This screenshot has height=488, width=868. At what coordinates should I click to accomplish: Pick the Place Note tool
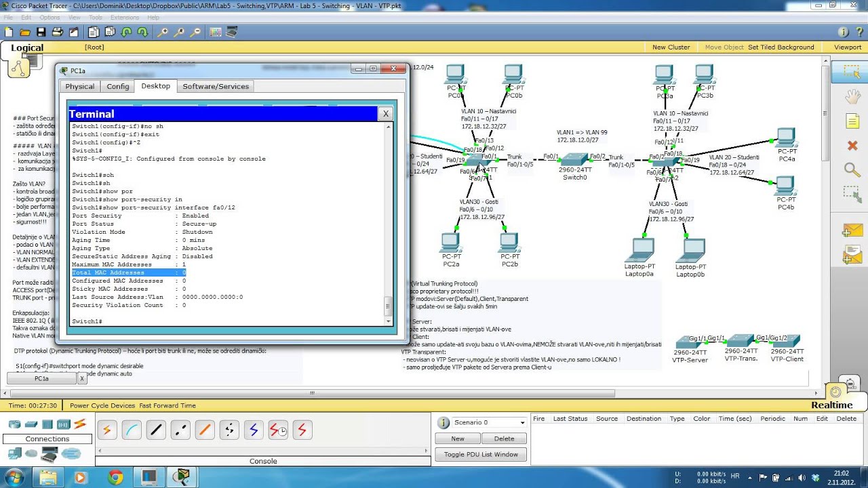coord(852,121)
